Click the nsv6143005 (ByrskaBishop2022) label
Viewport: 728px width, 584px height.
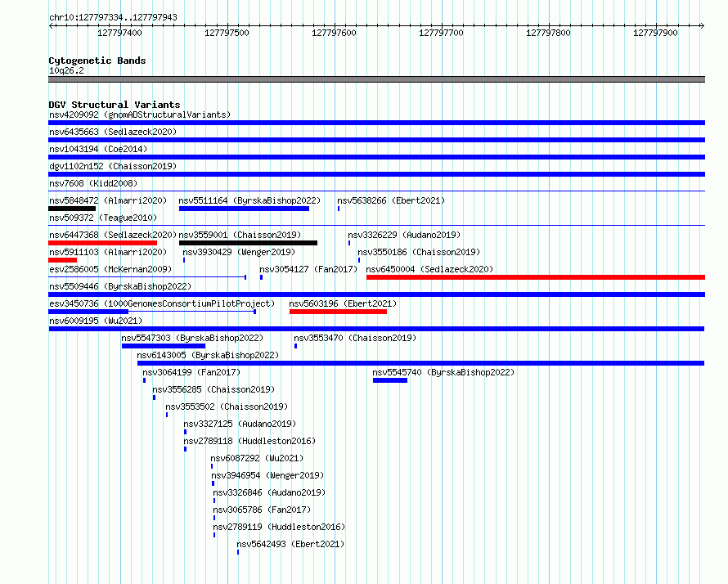click(208, 355)
